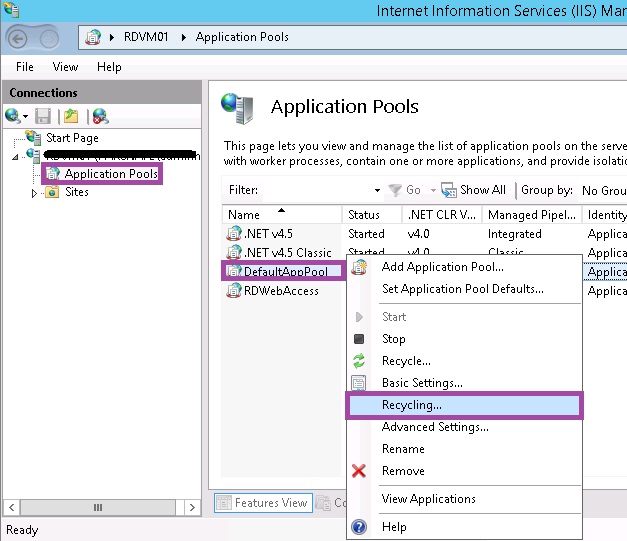
Task: Click the .NET v4.5 pool icon
Action: click(x=234, y=233)
